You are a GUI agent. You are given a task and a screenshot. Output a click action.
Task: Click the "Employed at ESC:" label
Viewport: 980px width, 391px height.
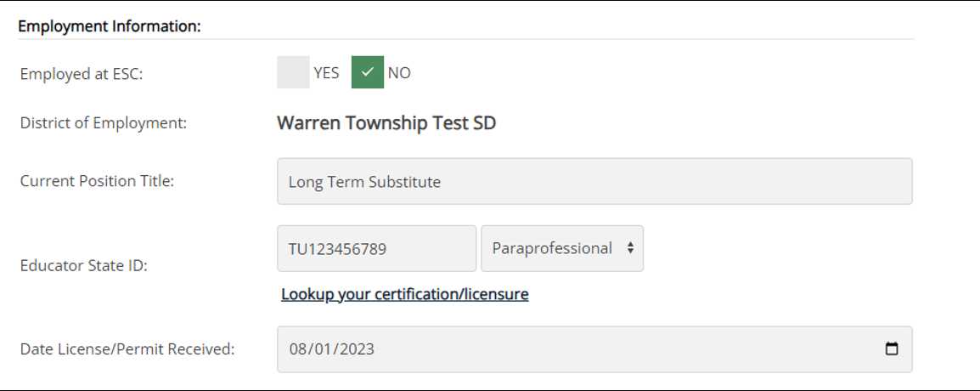tap(82, 74)
